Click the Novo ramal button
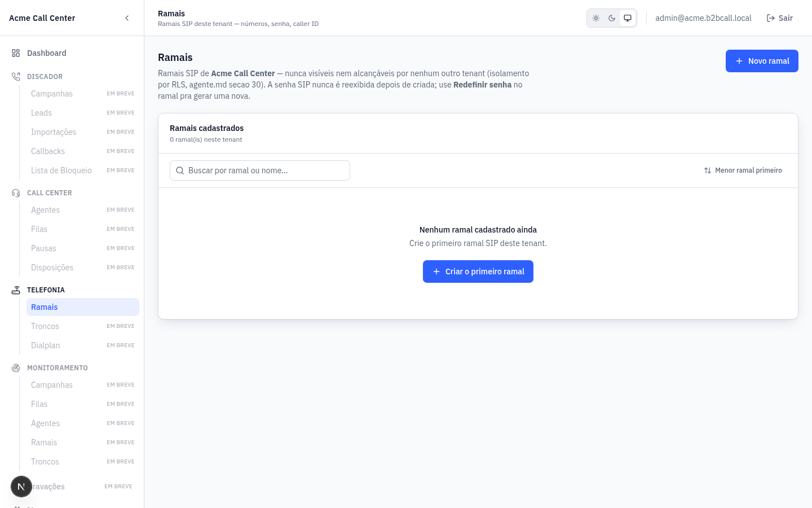This screenshot has width=812, height=508. point(762,61)
